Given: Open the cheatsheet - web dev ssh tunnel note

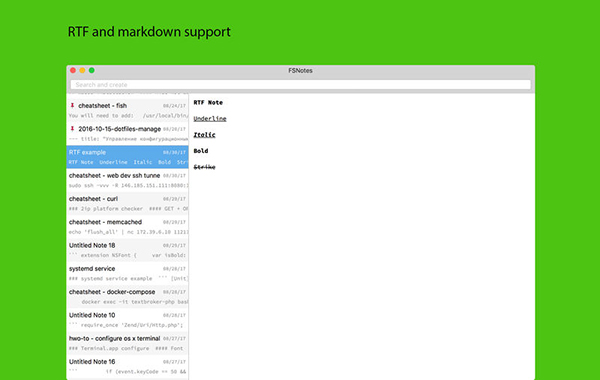Looking at the screenshot, I should click(x=127, y=180).
